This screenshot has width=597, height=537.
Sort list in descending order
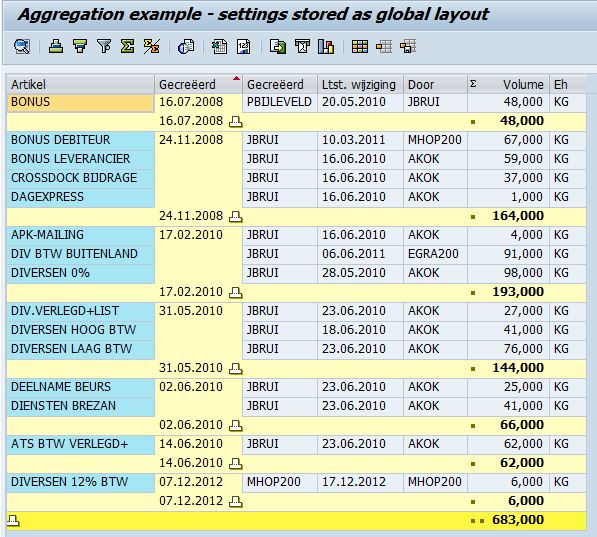[x=80, y=46]
